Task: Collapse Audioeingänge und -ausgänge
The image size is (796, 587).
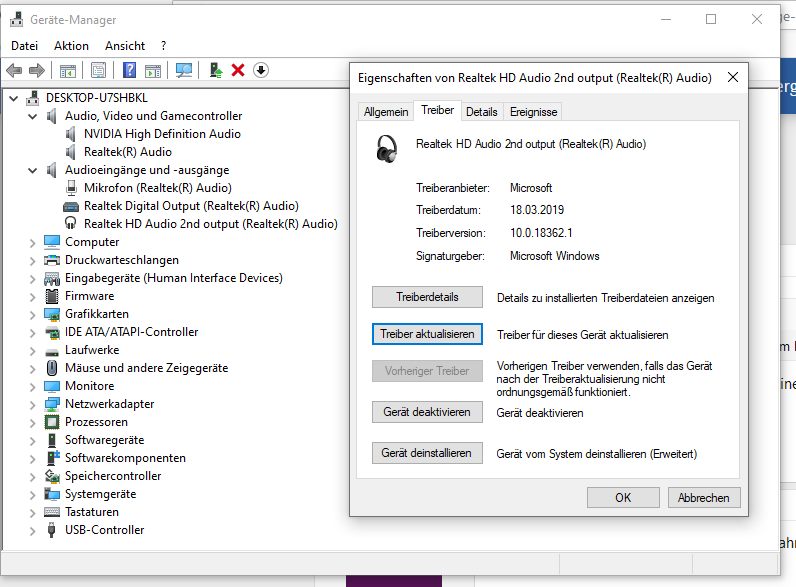Action: (32, 170)
